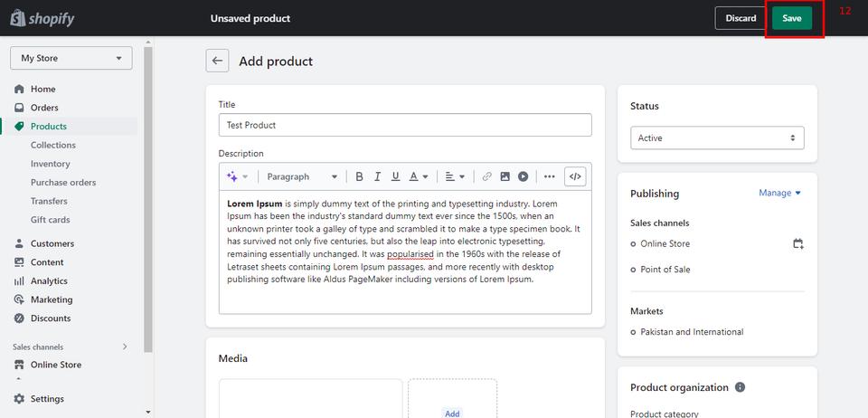This screenshot has width=868, height=418.
Task: Open Purchase orders under Products
Action: [x=63, y=182]
